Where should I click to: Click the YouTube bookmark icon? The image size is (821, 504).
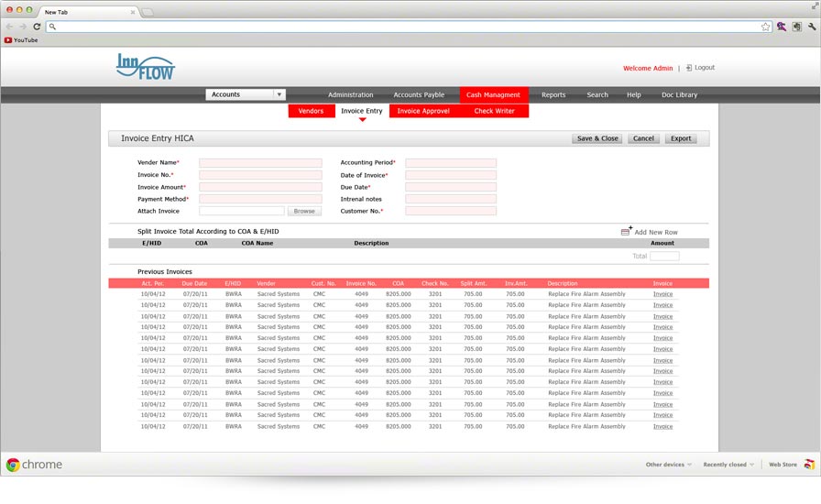coord(8,40)
